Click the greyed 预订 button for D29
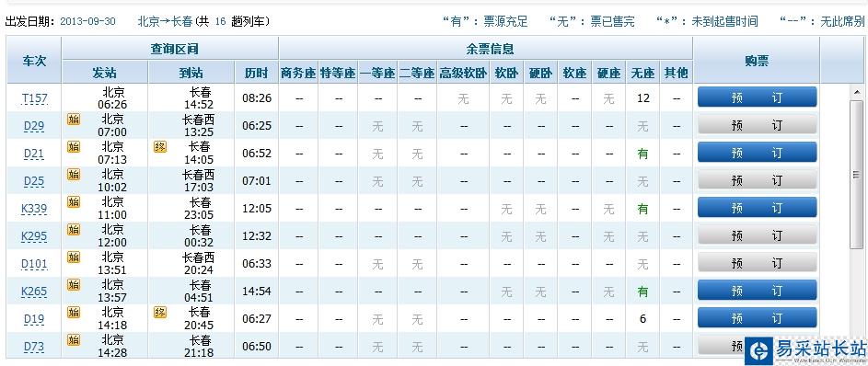The height and width of the screenshot is (366, 868). tap(758, 125)
